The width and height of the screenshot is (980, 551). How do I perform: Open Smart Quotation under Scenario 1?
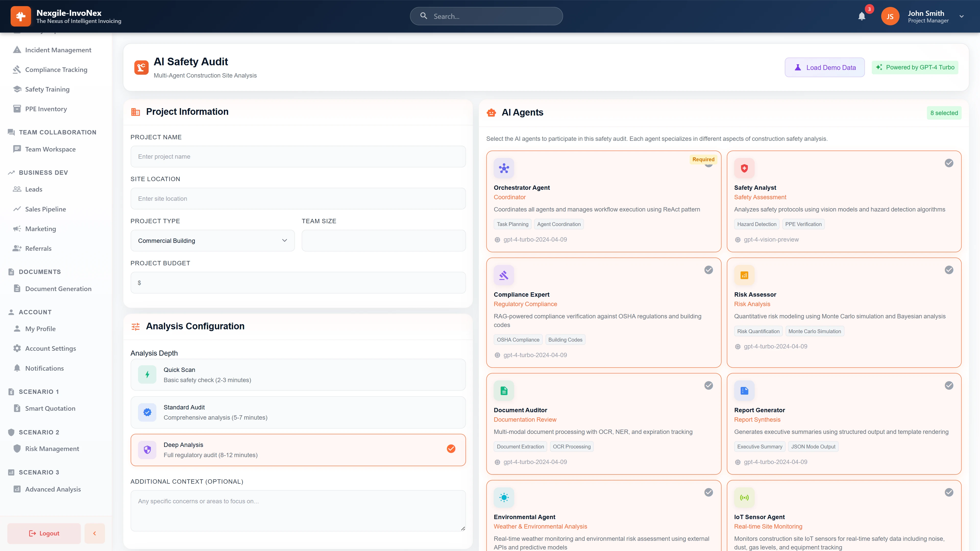[50, 408]
